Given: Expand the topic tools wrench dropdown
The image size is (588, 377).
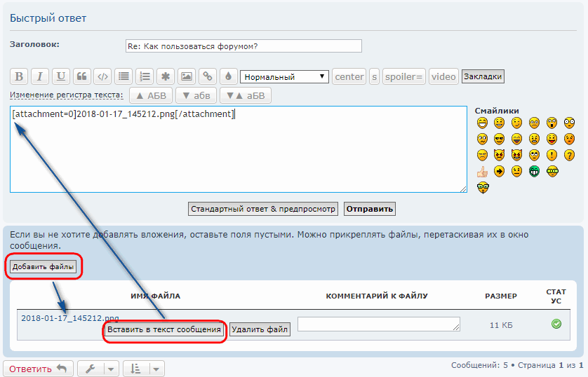Looking at the screenshot, I should pos(98,369).
